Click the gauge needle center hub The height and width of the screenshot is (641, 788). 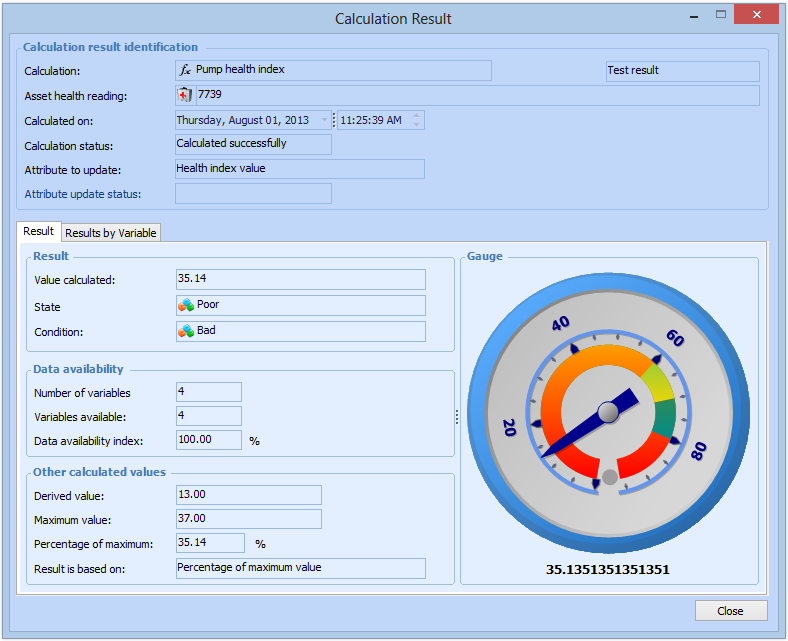[x=608, y=411]
